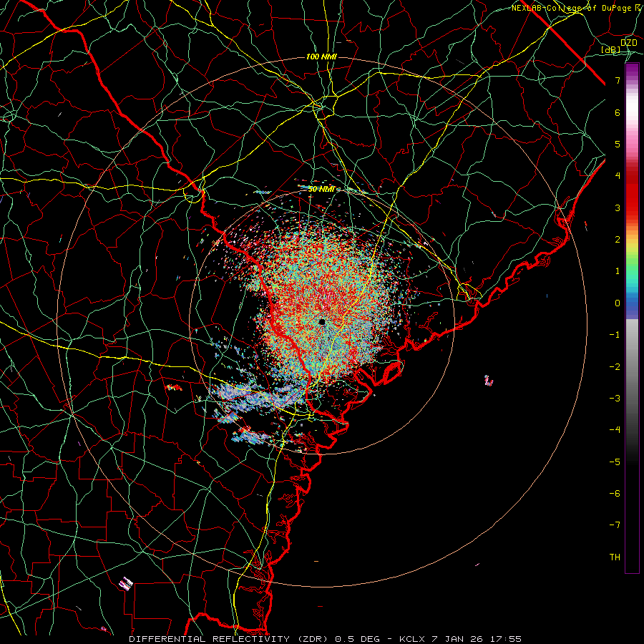Click the 4 value on color scale

618,176
